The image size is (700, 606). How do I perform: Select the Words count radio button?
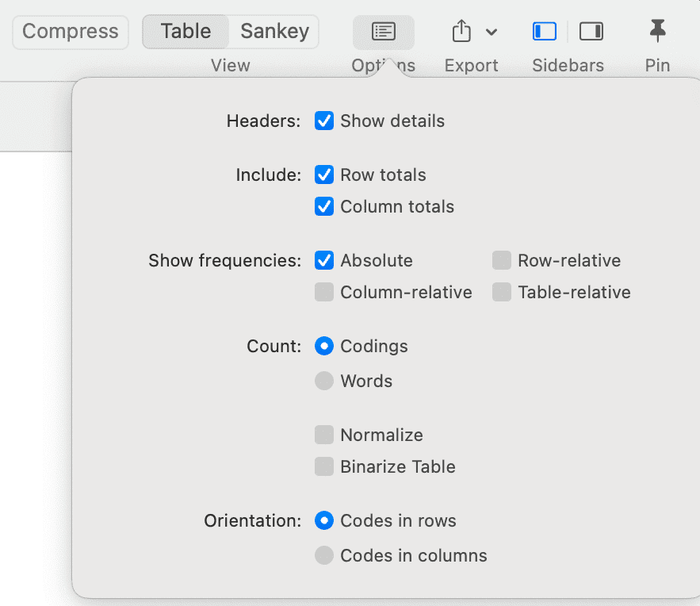point(324,381)
